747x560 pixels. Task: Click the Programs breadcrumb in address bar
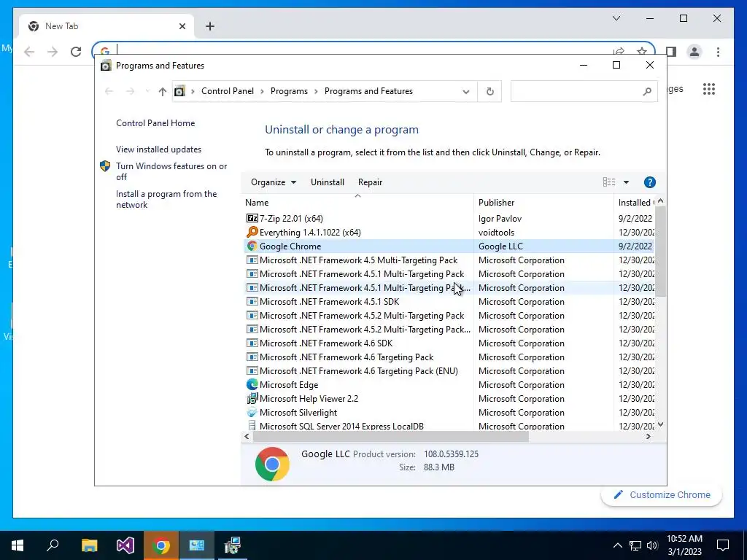click(289, 91)
